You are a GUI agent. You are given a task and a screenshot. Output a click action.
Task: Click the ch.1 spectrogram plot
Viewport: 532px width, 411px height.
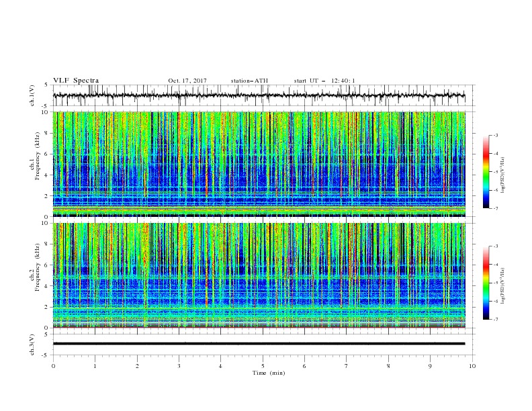(259, 164)
